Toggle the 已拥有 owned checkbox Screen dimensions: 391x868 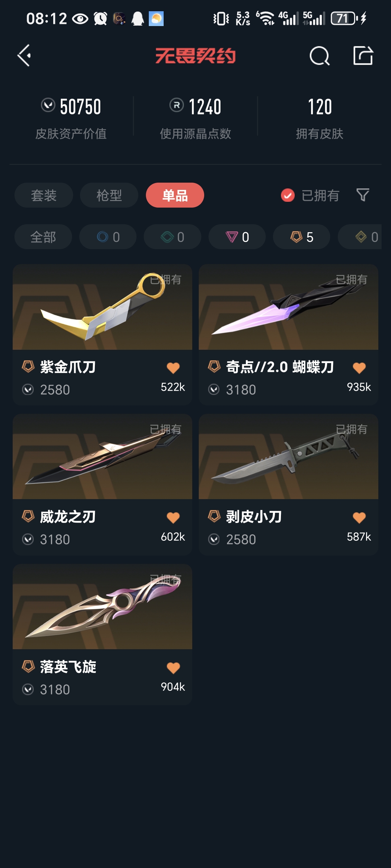pos(288,195)
